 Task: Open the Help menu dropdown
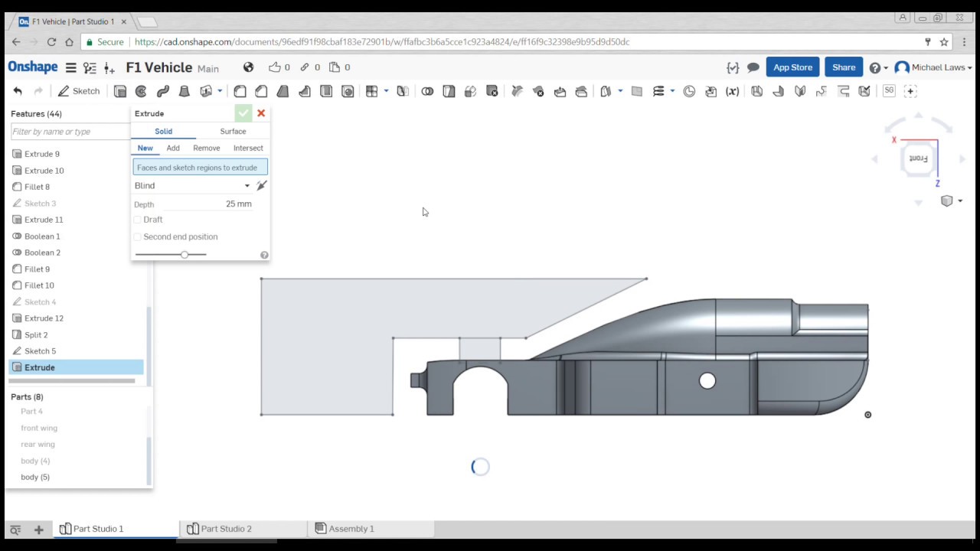click(878, 67)
